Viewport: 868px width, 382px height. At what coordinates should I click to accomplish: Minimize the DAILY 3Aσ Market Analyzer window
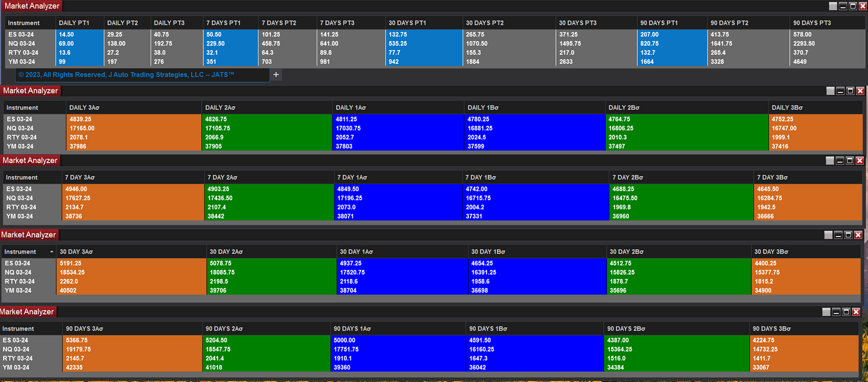[x=841, y=91]
